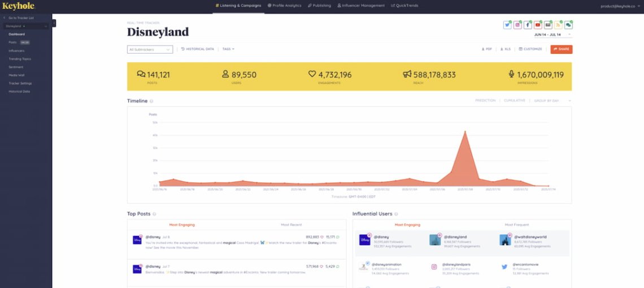Click the @disney influential user card
Screen dimensions: 644x288
[x=390, y=240]
